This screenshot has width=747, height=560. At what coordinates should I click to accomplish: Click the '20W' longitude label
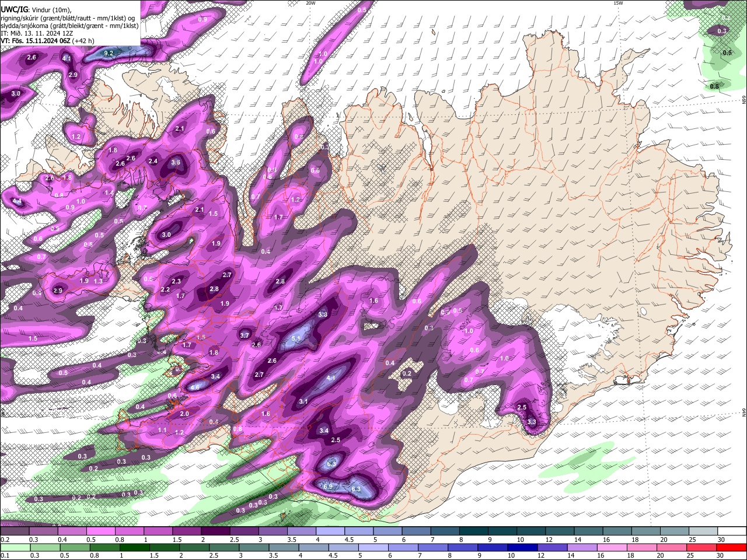tap(310, 3)
